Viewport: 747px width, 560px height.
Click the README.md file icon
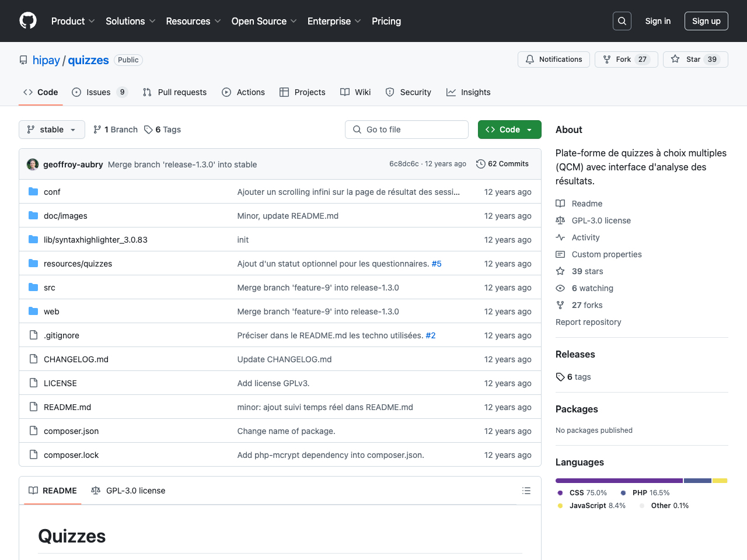coord(33,407)
